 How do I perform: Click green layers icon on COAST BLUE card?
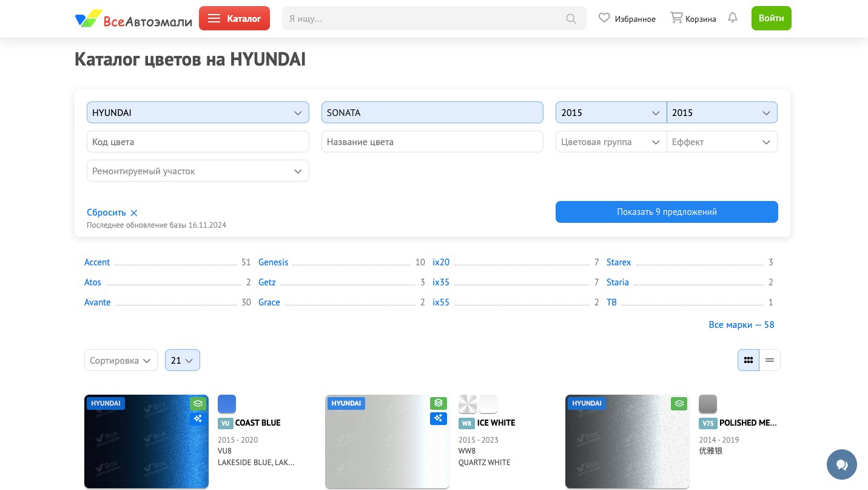pyautogui.click(x=198, y=403)
